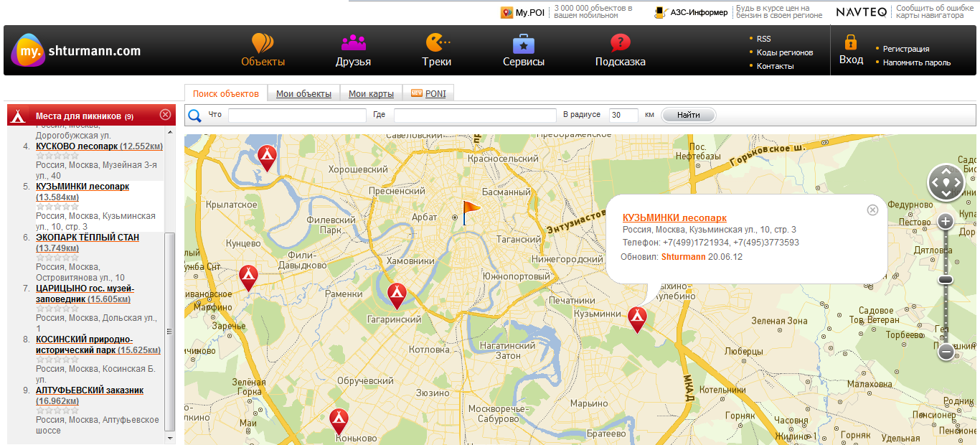980x445 pixels.
Task: Open the Подсказка help icon
Action: 620,43
